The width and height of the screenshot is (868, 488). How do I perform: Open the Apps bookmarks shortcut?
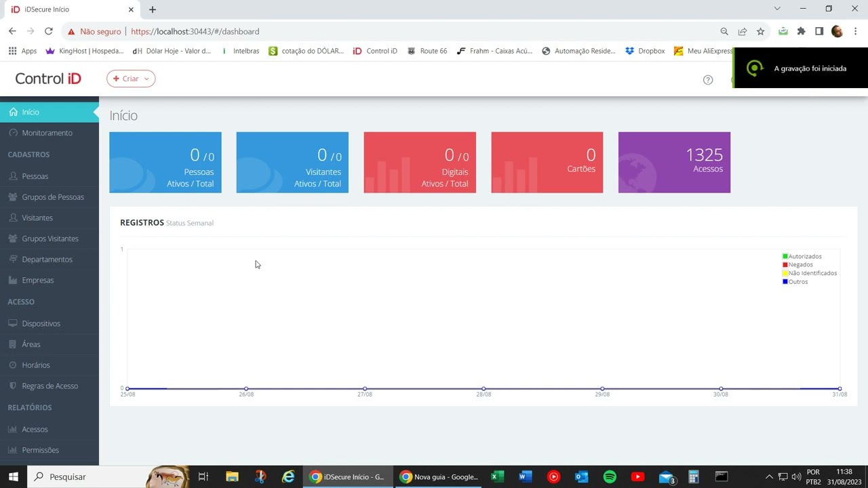click(x=22, y=51)
